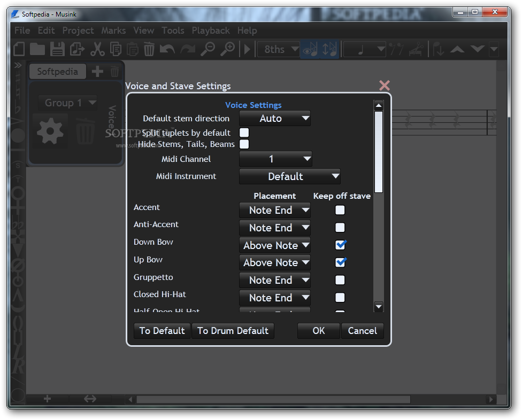Open the Tools menu
The image size is (522, 420).
[173, 30]
